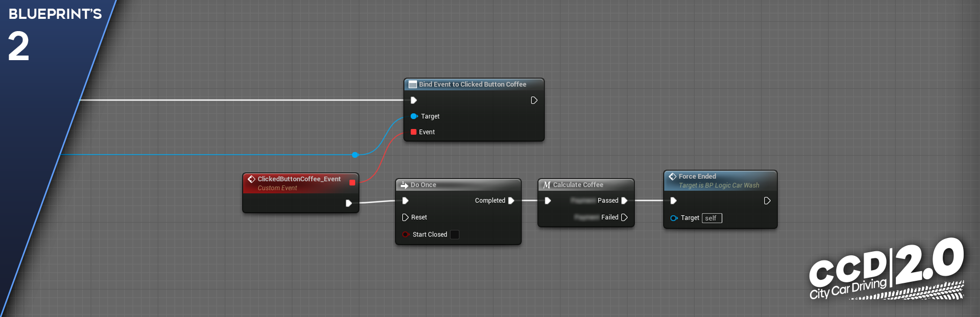980x317 pixels.
Task: Click the self field on Force Ended Target
Action: click(712, 218)
